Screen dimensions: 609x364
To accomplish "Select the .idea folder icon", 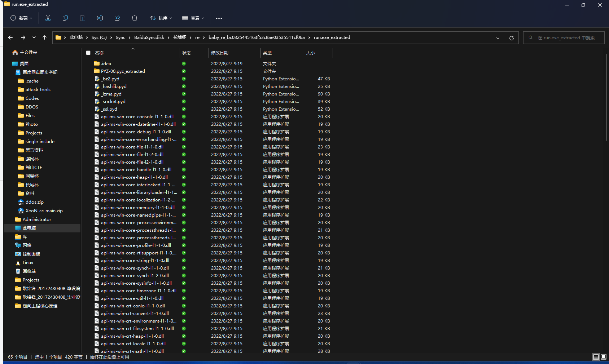I will (x=97, y=63).
